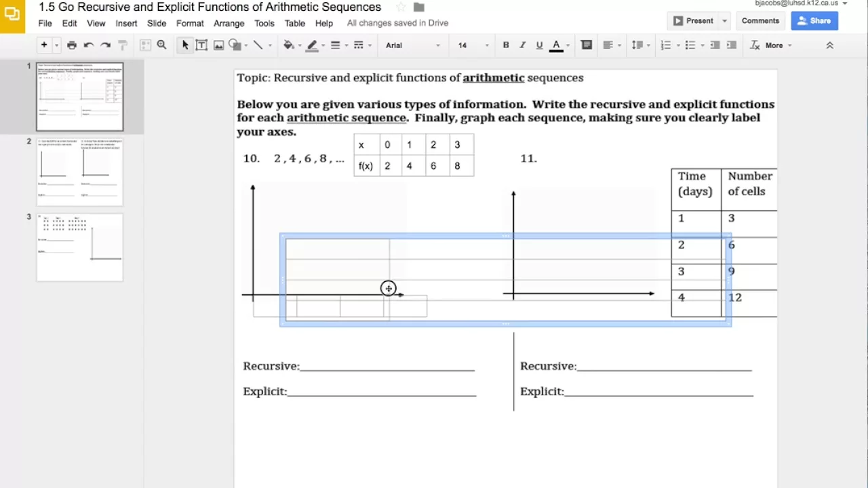Open the Insert menu
The height and width of the screenshot is (488, 868).
(126, 23)
